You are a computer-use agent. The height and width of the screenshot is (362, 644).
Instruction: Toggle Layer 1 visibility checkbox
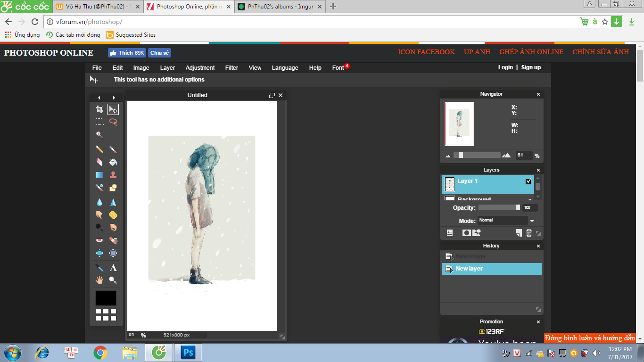coord(528,181)
